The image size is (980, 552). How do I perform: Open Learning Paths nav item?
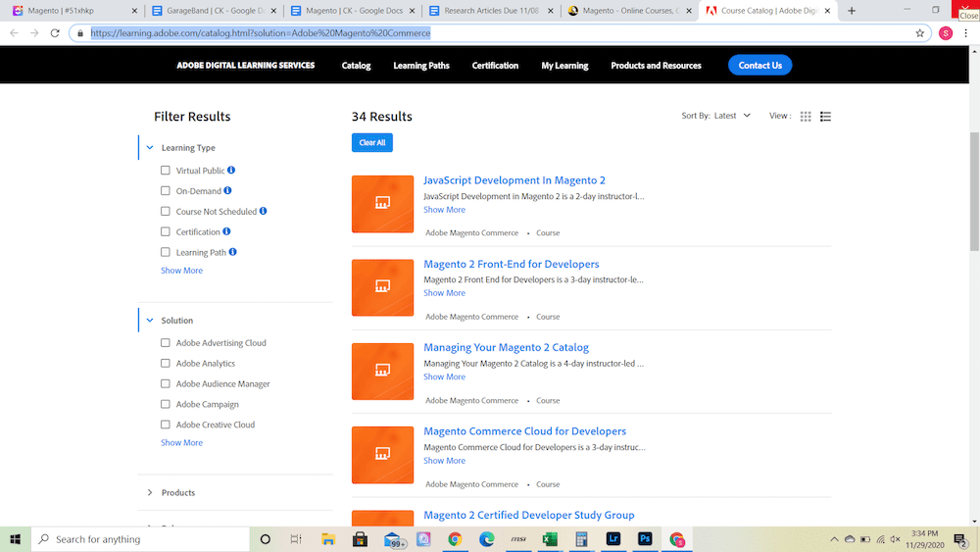421,65
